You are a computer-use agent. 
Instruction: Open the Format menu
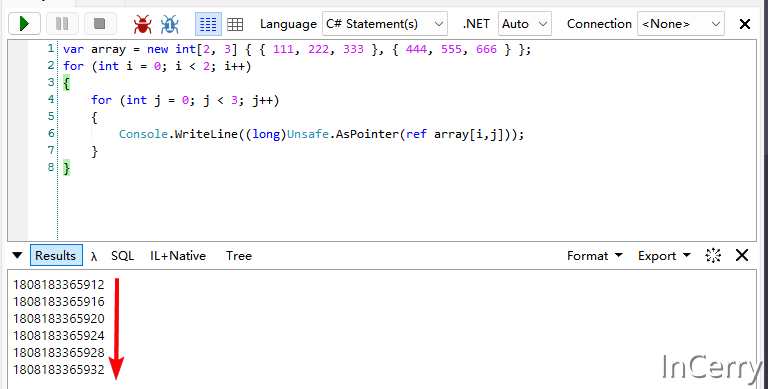coord(595,256)
